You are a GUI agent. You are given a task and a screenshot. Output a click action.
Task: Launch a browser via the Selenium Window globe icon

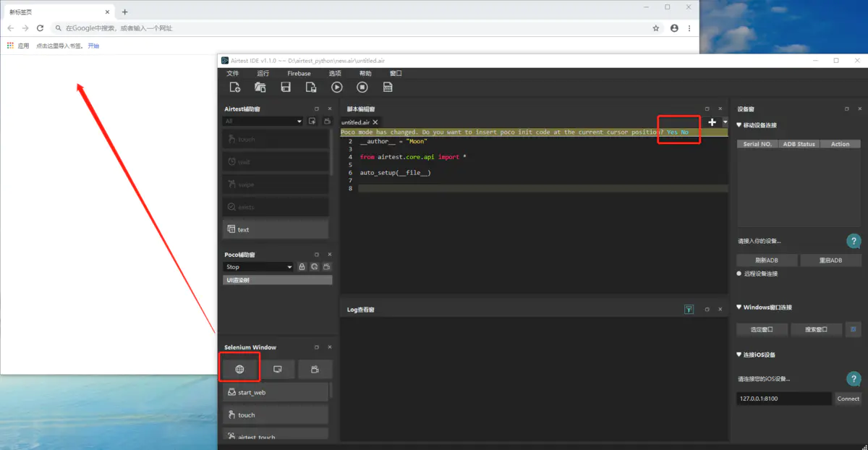tap(239, 369)
